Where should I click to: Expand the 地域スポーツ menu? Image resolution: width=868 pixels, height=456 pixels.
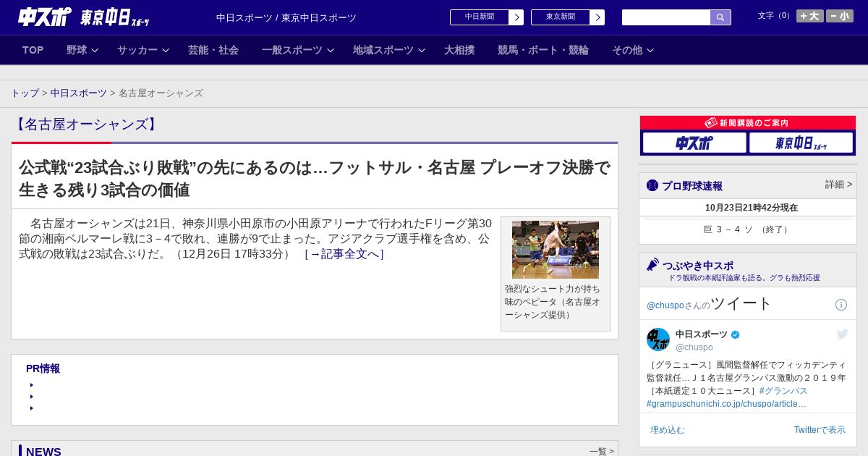point(389,50)
